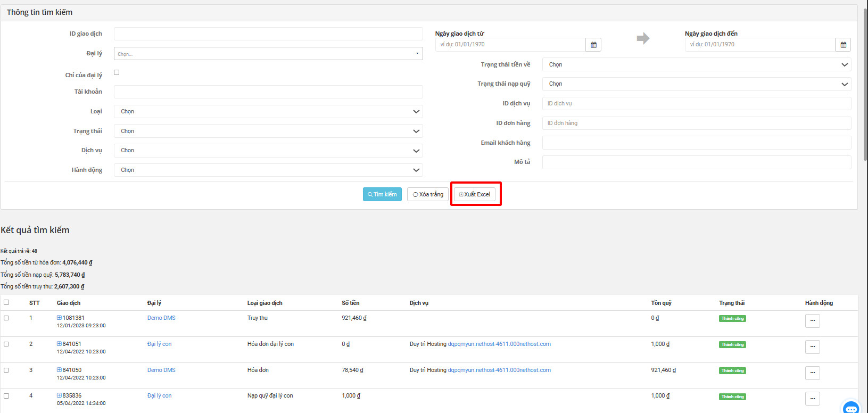The image size is (868, 413).
Task: Click 'Thành công' status badge in row 3
Action: 732,371
